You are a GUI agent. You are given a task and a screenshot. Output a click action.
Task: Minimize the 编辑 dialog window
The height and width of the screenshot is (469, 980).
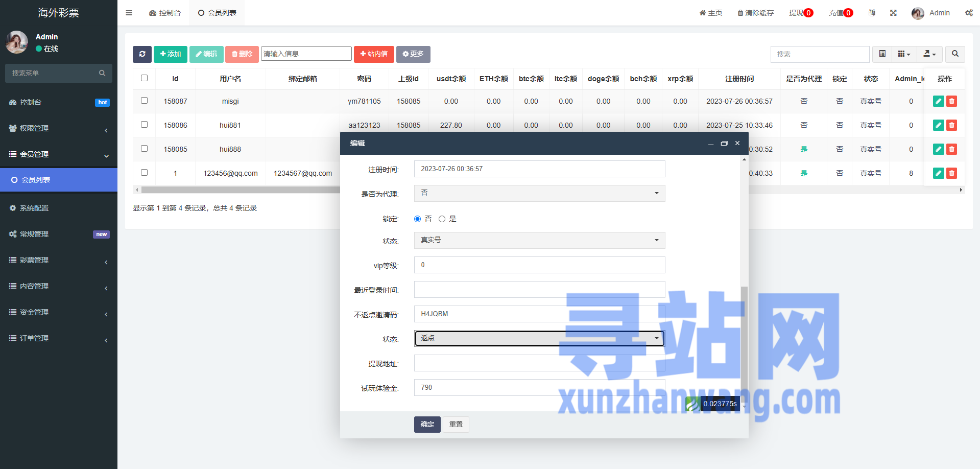pyautogui.click(x=710, y=144)
